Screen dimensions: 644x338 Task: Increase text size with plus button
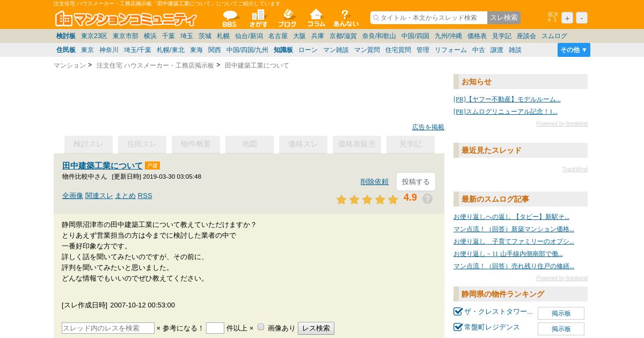pos(567,18)
